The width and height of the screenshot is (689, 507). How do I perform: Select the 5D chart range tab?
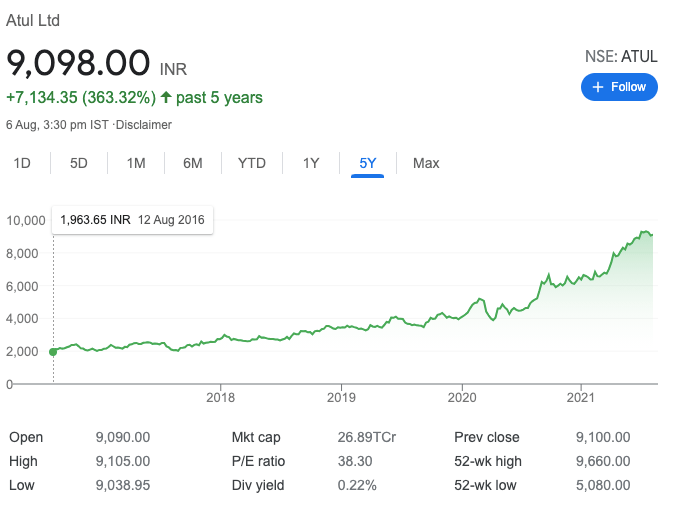pos(79,163)
